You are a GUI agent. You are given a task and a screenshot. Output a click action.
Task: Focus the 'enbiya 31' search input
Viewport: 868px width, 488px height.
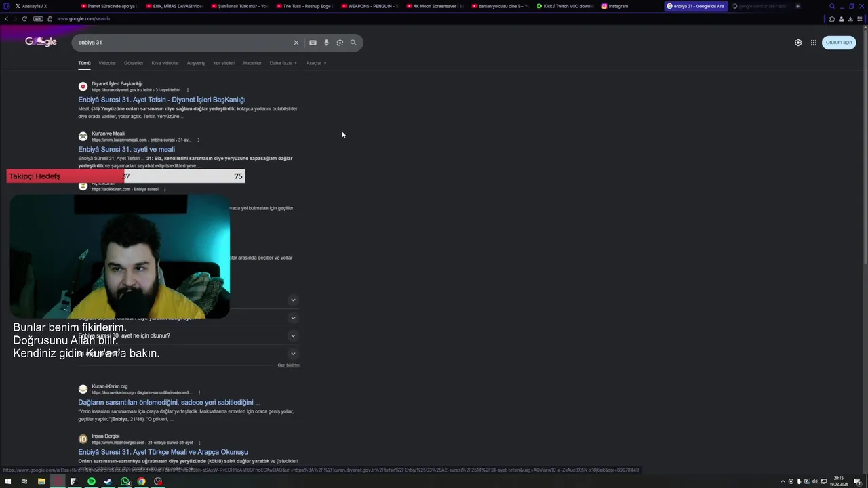(x=183, y=43)
